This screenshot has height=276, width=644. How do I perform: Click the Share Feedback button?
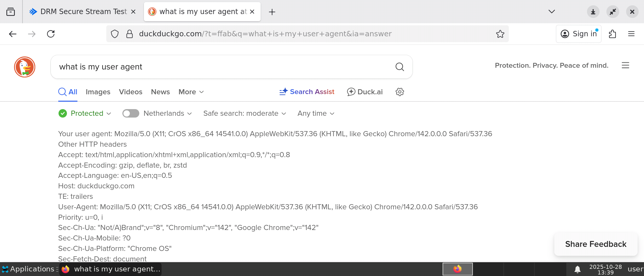595,244
